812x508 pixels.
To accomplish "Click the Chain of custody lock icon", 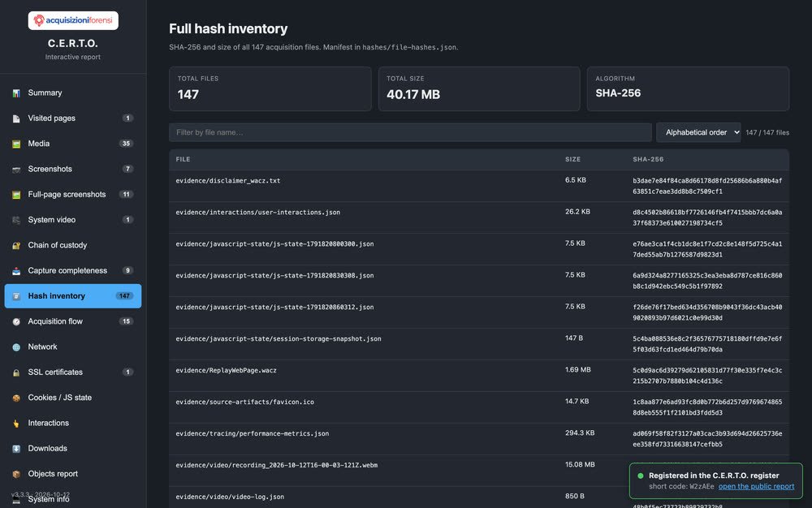I will click(x=16, y=245).
